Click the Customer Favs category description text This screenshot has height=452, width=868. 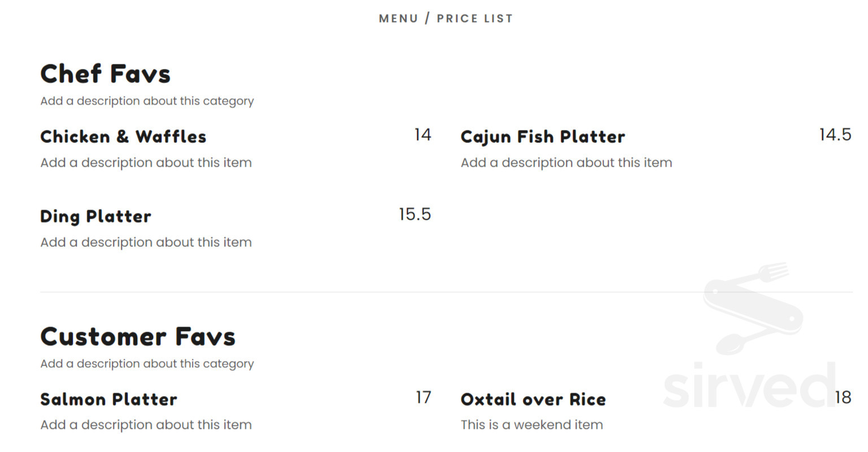pyautogui.click(x=147, y=364)
